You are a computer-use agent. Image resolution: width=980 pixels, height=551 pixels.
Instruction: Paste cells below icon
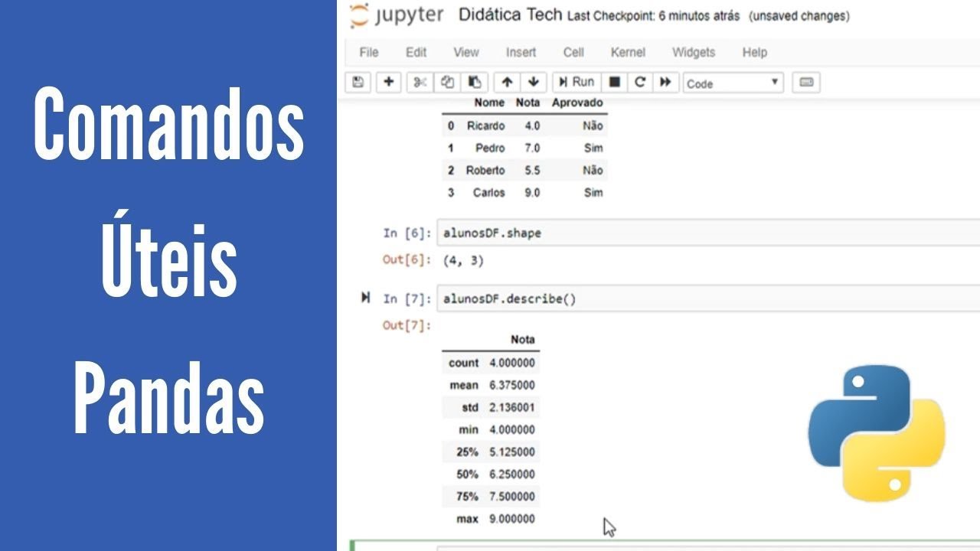pos(475,82)
